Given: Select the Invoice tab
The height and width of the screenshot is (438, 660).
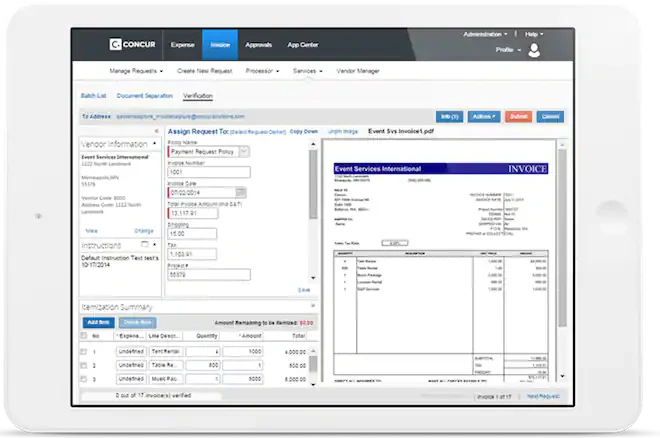Looking at the screenshot, I should (x=220, y=45).
